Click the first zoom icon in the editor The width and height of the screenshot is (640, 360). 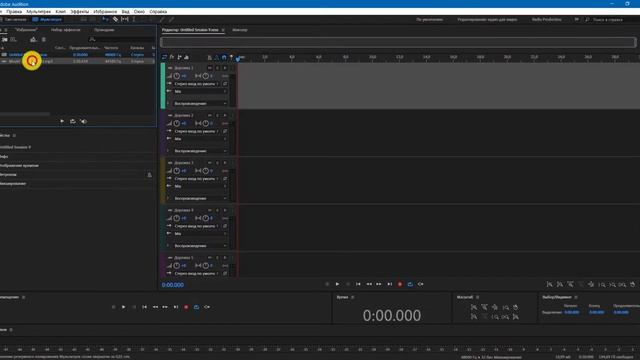coord(550,284)
